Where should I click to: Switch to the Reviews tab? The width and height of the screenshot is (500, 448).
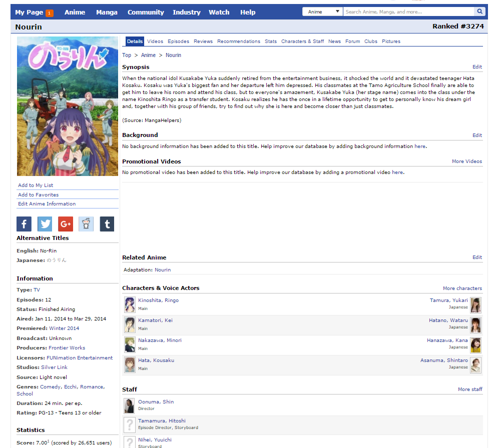point(203,41)
